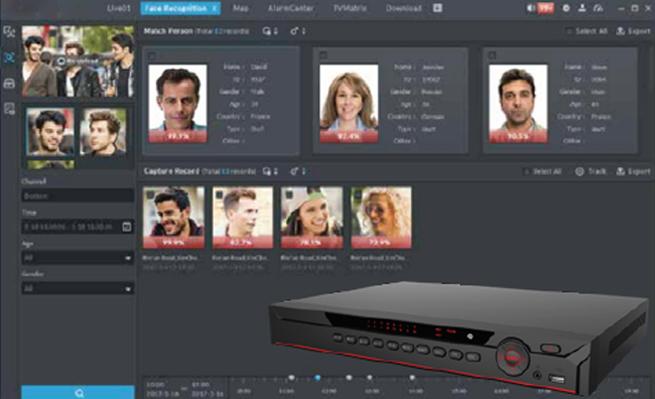655x399 pixels.
Task: Select the face recognition sidebar icon
Action: (x=9, y=58)
